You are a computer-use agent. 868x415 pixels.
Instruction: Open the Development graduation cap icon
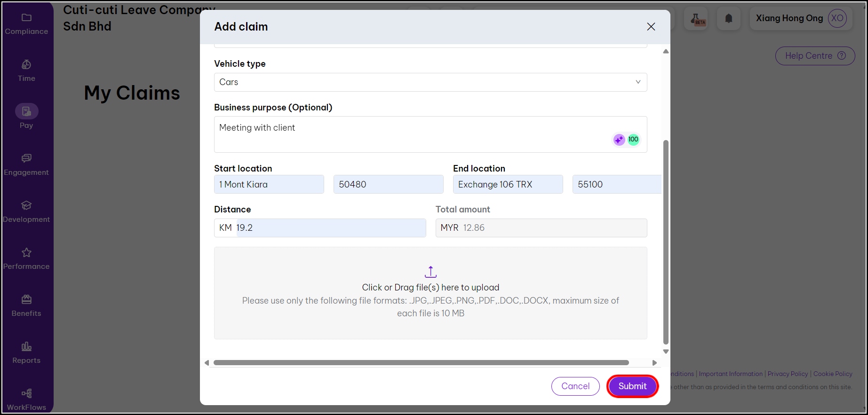tap(26, 205)
